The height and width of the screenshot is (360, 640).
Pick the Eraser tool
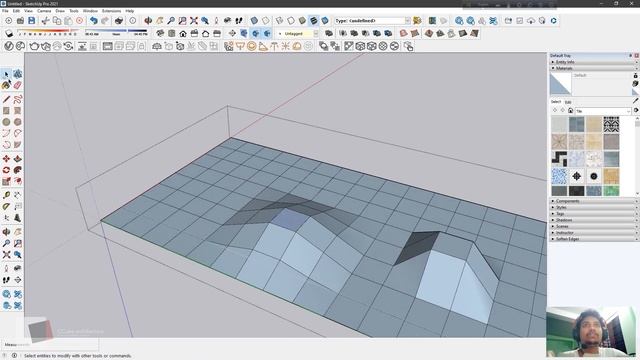(18, 85)
